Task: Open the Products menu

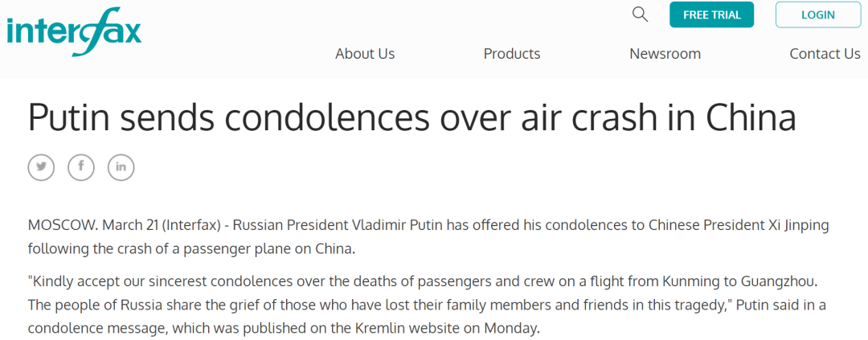Action: point(512,54)
